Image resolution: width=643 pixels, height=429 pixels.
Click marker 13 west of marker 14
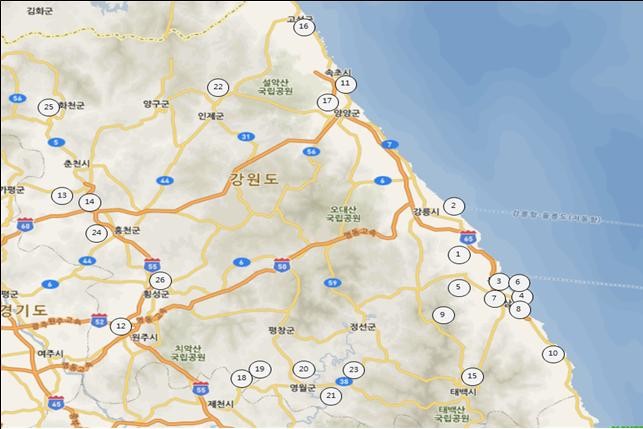point(62,196)
